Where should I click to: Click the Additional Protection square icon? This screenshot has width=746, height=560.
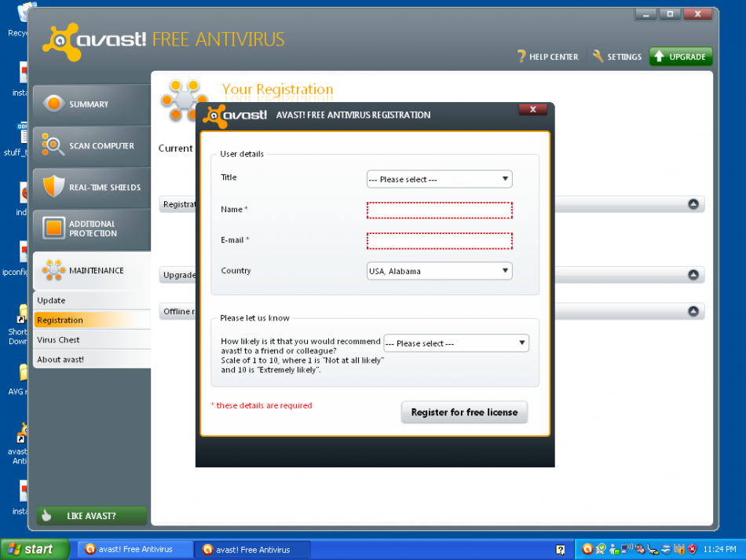[53, 228]
